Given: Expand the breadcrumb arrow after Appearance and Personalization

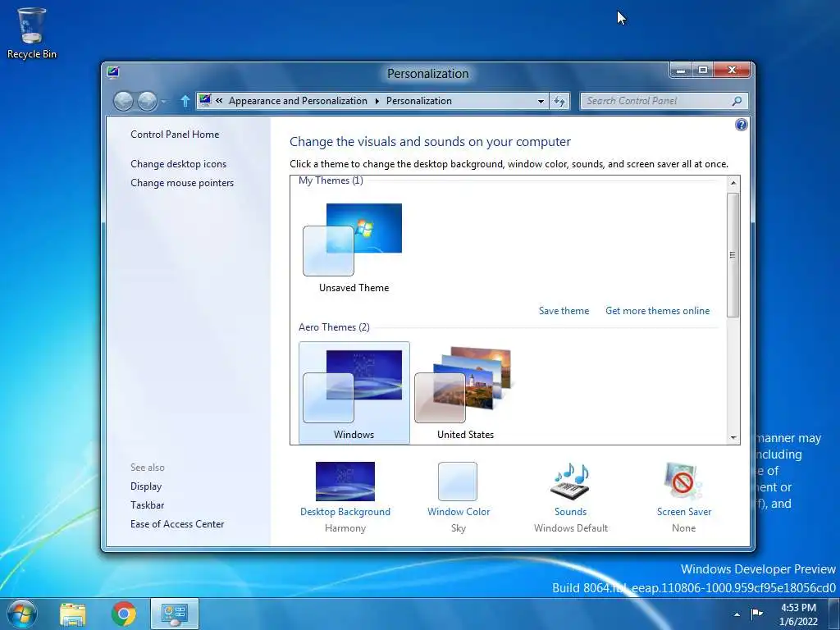Looking at the screenshot, I should click(x=377, y=101).
